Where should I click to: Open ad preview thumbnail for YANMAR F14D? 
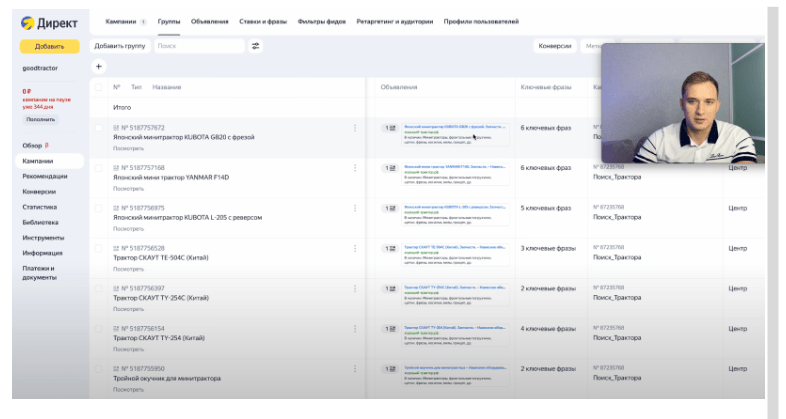pyautogui.click(x=455, y=174)
